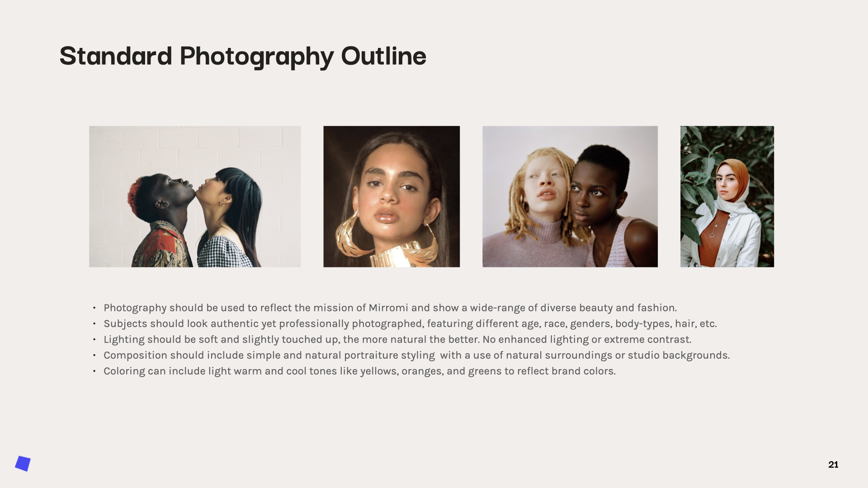This screenshot has height=488, width=868.
Task: Click the bullet dot before Photography sentence
Action: [x=94, y=308]
